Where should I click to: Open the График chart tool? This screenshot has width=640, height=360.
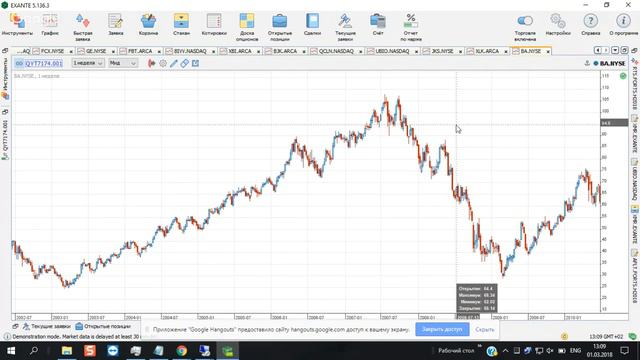tap(50, 24)
